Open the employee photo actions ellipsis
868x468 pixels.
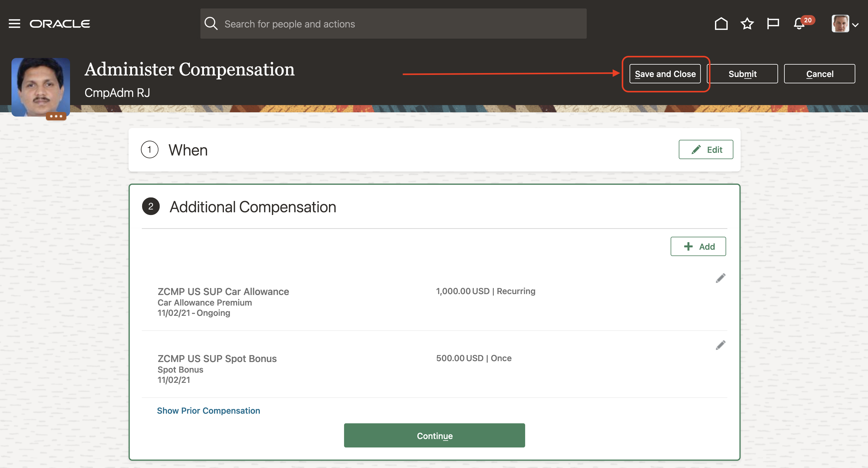pyautogui.click(x=56, y=116)
